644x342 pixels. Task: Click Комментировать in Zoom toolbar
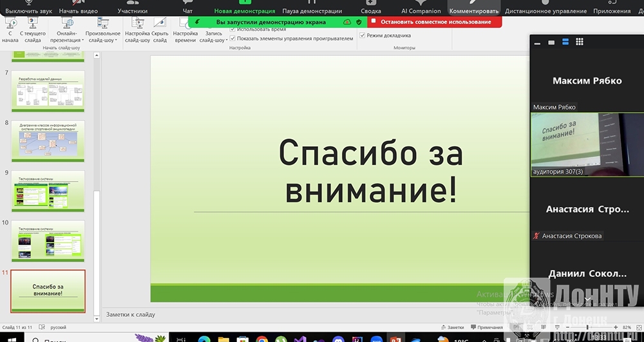click(474, 7)
